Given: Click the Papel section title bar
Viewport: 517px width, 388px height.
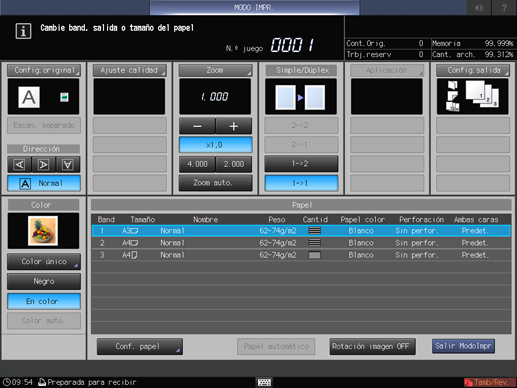Looking at the screenshot, I should tap(301, 205).
